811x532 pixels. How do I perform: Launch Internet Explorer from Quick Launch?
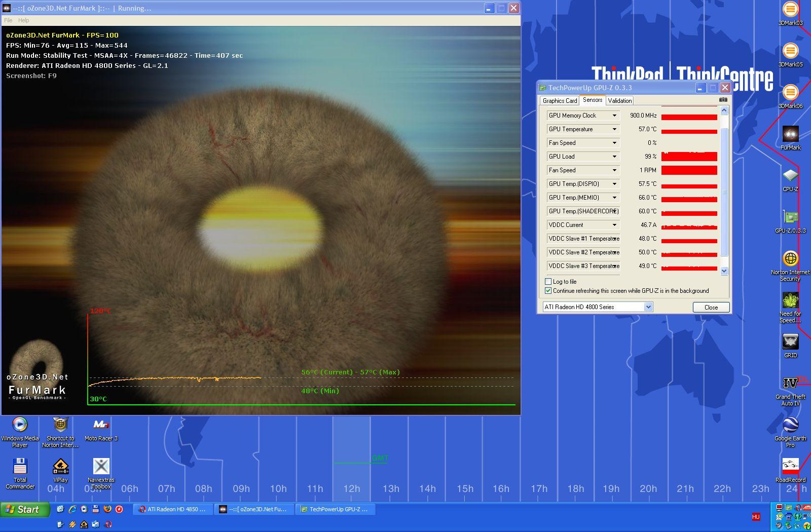click(x=72, y=509)
